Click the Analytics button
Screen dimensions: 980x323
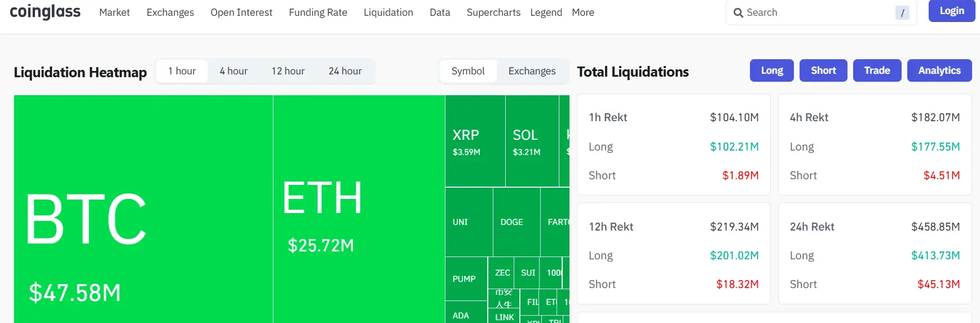click(939, 70)
